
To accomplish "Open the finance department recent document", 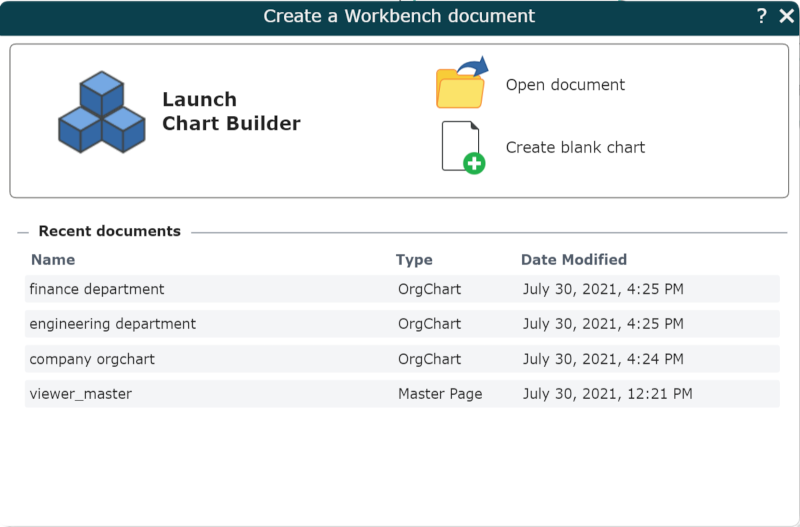I will coord(97,289).
